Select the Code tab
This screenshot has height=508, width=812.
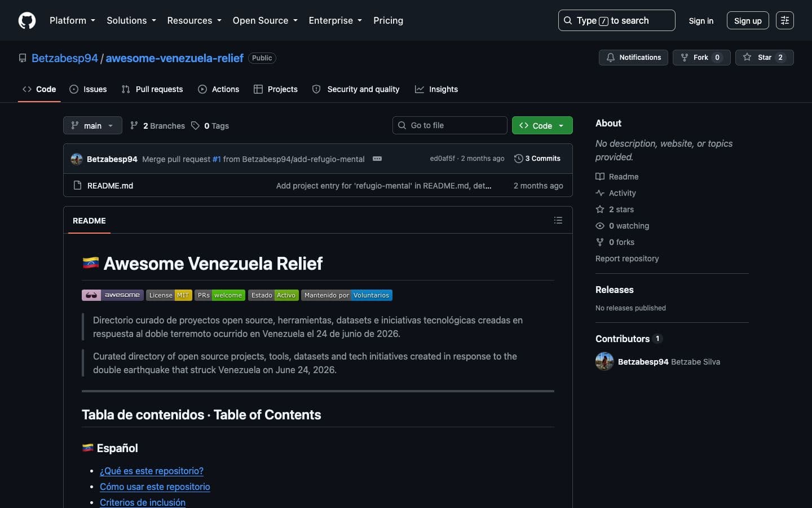pyautogui.click(x=39, y=89)
